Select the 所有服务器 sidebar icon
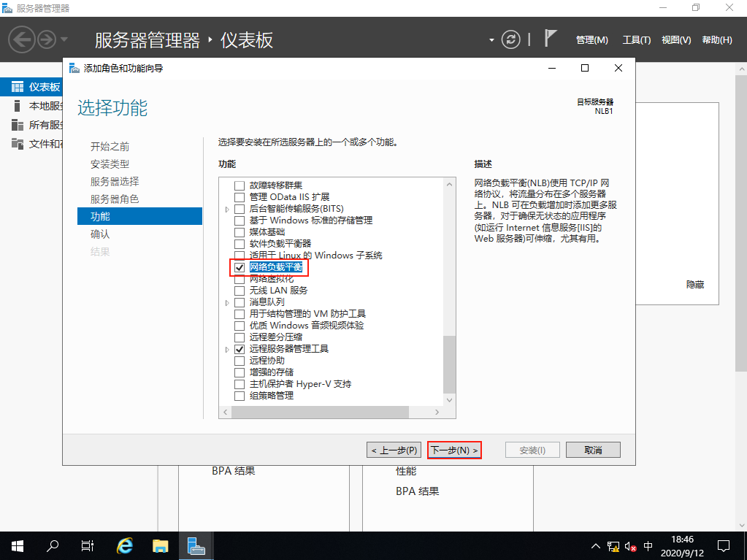Image resolution: width=747 pixels, height=560 pixels. pyautogui.click(x=17, y=125)
